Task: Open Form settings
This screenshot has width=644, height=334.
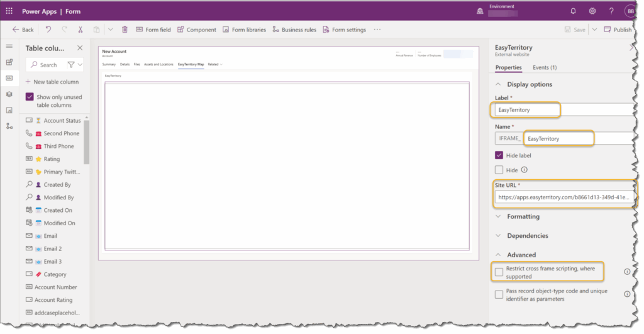Action: pyautogui.click(x=344, y=29)
